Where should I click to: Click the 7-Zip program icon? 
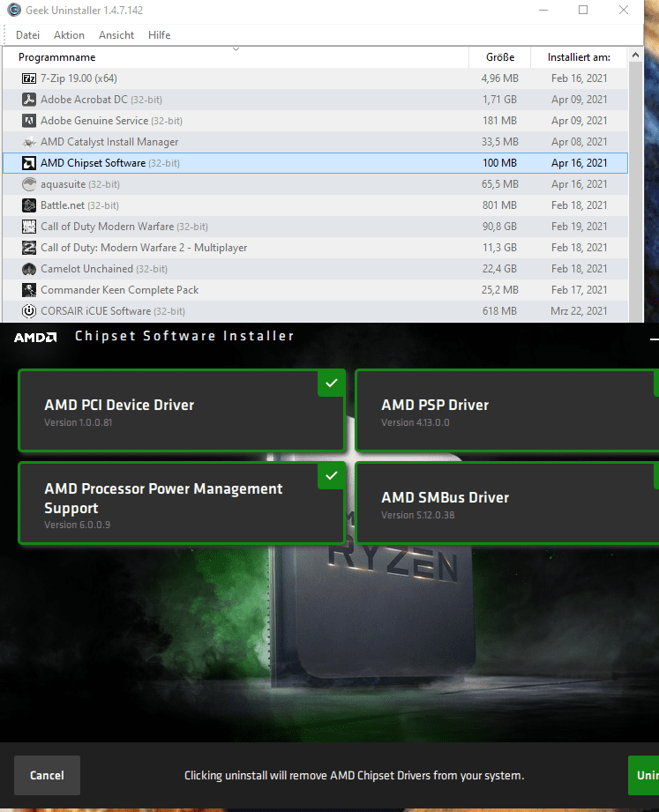[29, 78]
